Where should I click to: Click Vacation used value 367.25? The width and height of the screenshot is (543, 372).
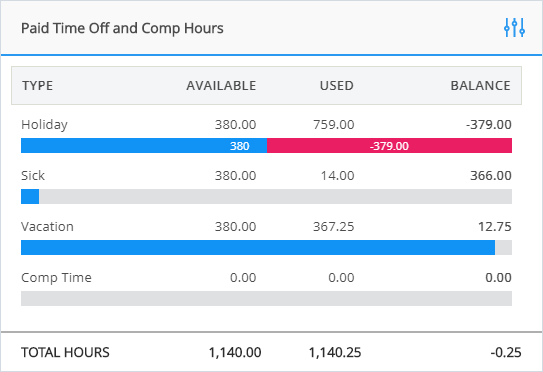pos(334,227)
